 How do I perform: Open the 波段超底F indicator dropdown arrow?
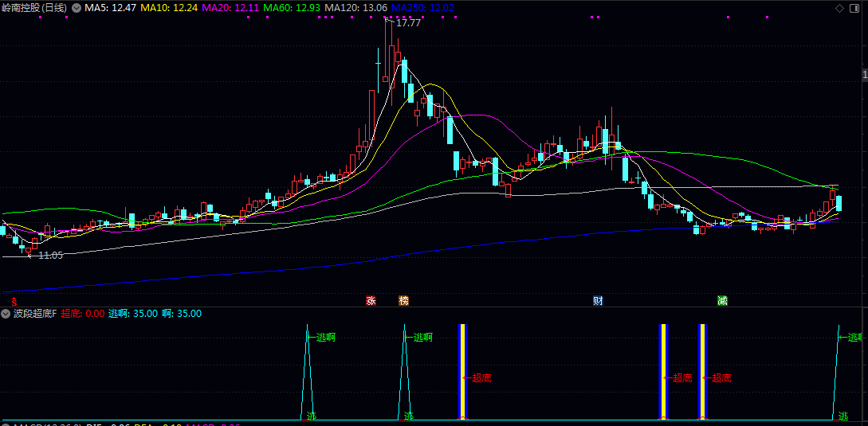pyautogui.click(x=6, y=314)
